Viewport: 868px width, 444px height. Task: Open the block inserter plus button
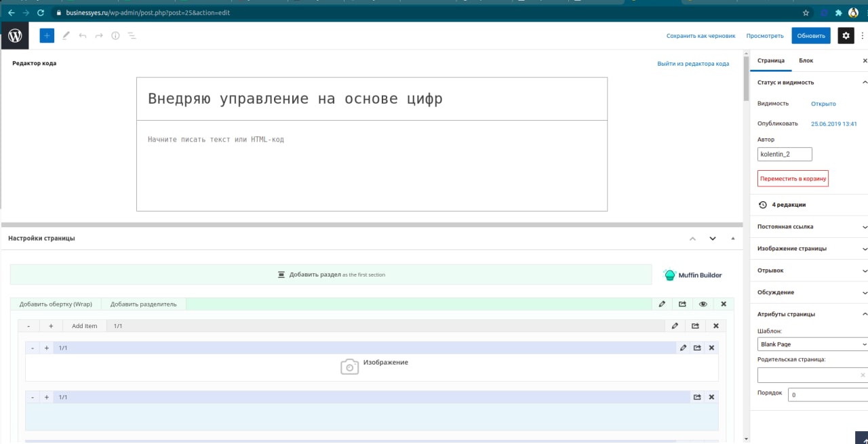pyautogui.click(x=47, y=36)
